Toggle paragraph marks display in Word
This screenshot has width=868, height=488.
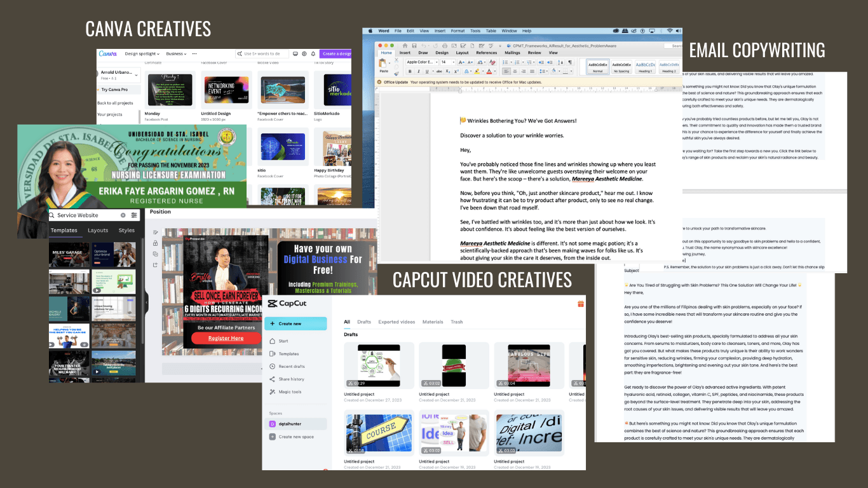[570, 62]
